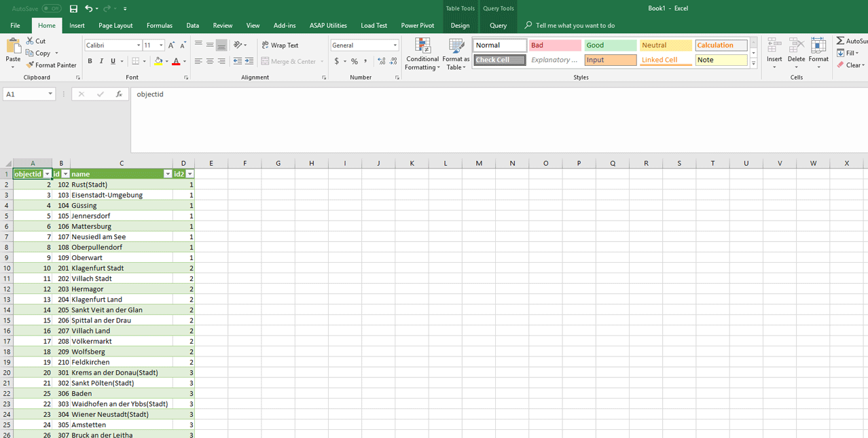Click the Undo arrow icon
The width and height of the screenshot is (868, 438).
click(88, 8)
